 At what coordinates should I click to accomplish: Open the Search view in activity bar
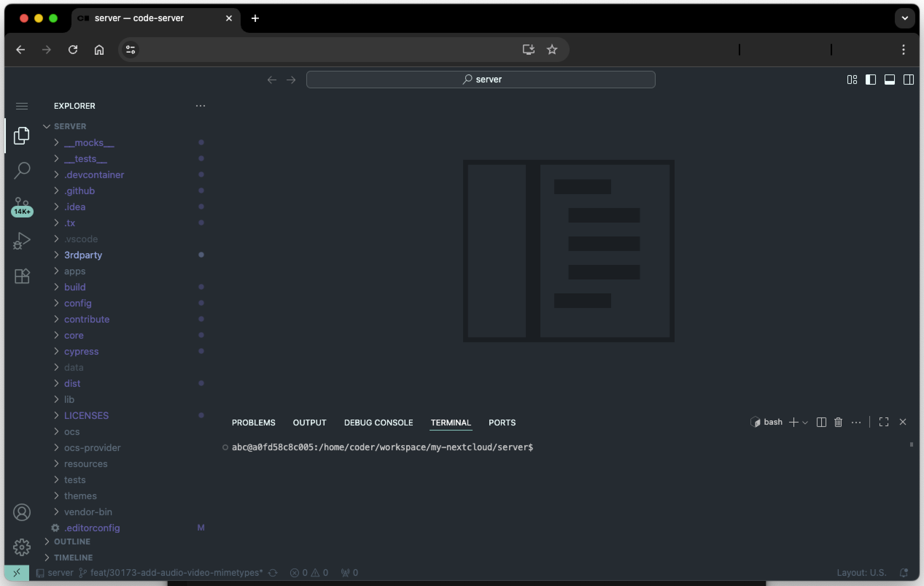pos(22,170)
